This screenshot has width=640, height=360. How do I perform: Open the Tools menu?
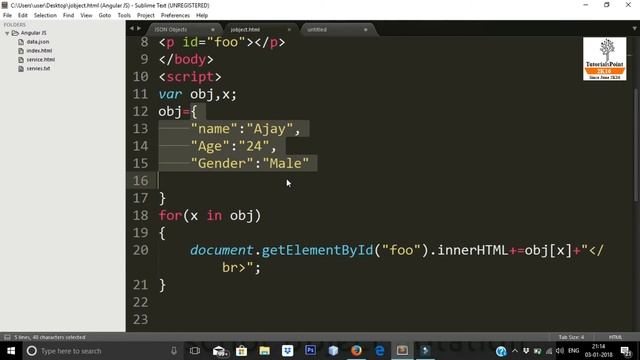124,16
